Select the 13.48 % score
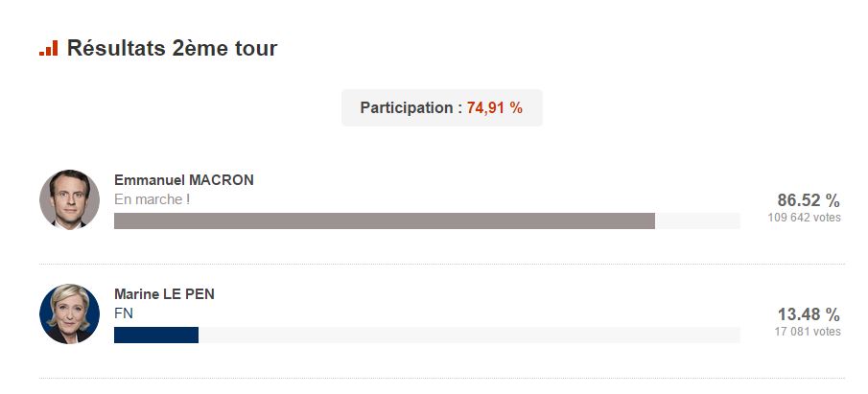 point(809,314)
